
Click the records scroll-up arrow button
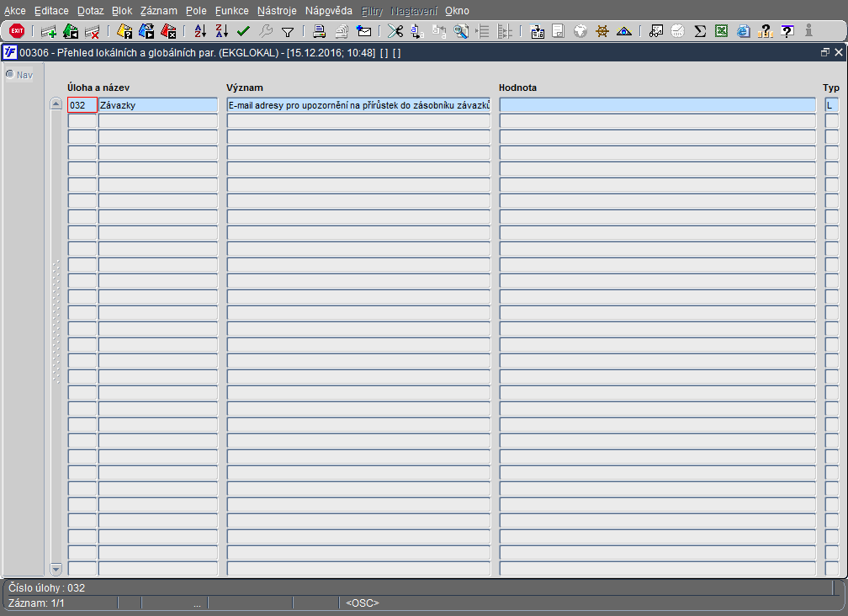[56, 104]
